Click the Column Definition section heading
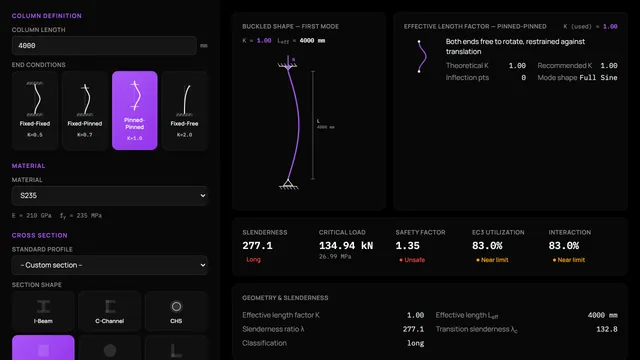640x360 pixels. [47, 16]
